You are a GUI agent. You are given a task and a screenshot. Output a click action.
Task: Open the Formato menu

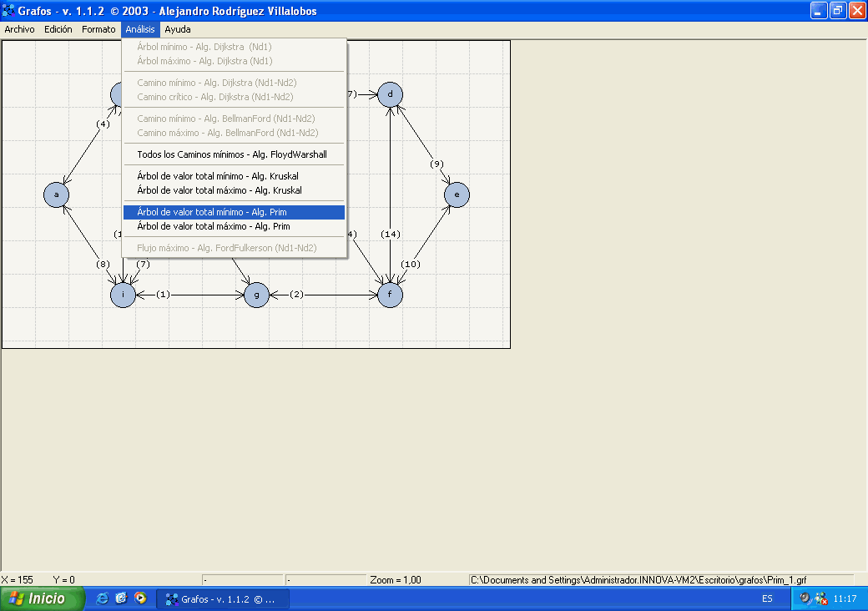click(98, 29)
